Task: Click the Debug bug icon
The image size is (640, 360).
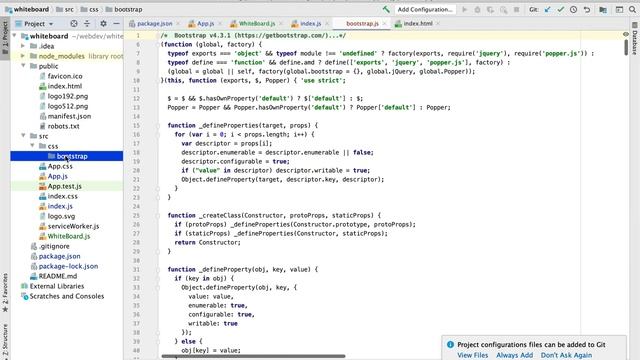Action: 477,9
